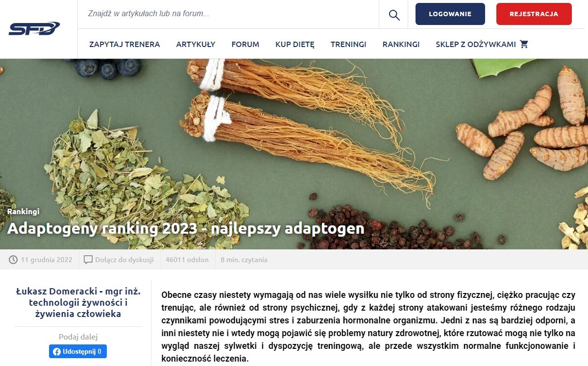Open Sklep z odżywkami link
Screen dimensions: 588x366
click(476, 44)
